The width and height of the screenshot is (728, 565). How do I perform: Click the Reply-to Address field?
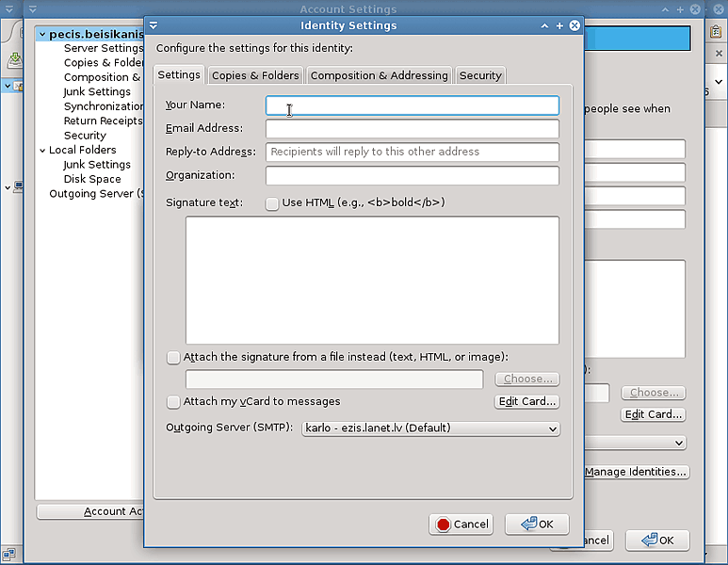[413, 152]
